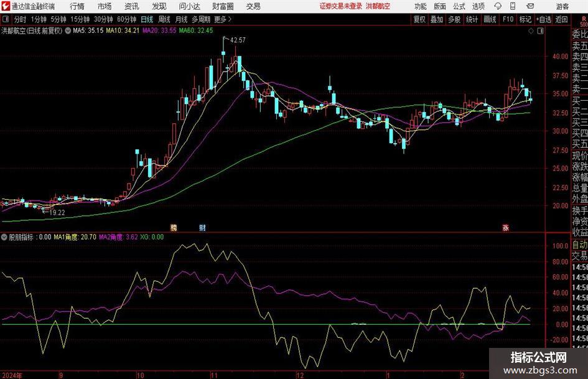Switch to 1分钟 chart period
This screenshot has height=379, width=588.
point(39,19)
